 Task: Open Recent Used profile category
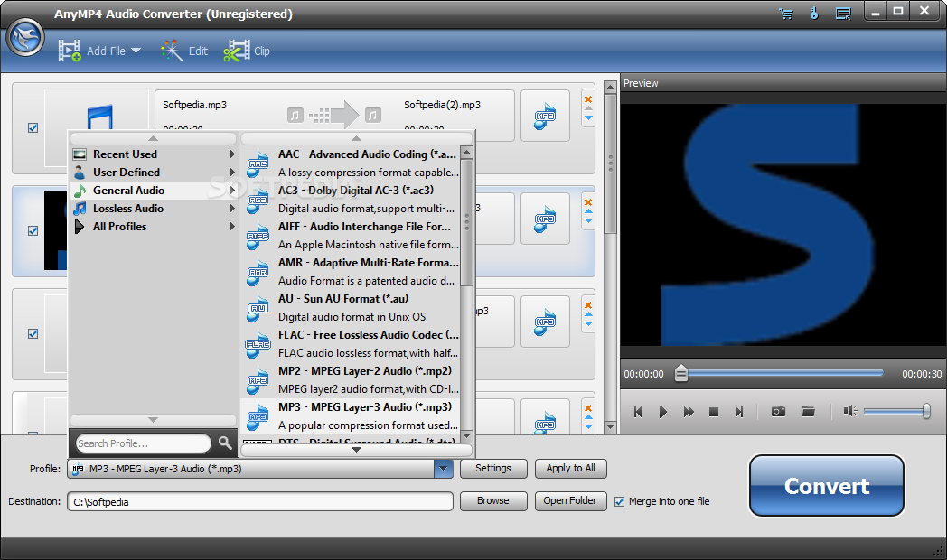click(x=154, y=154)
